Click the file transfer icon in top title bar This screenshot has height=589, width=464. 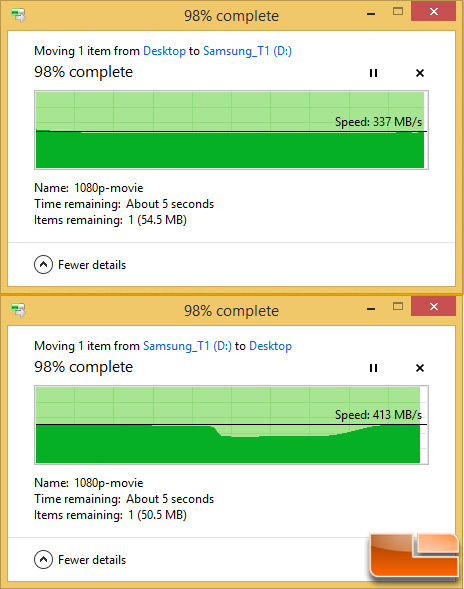18,16
